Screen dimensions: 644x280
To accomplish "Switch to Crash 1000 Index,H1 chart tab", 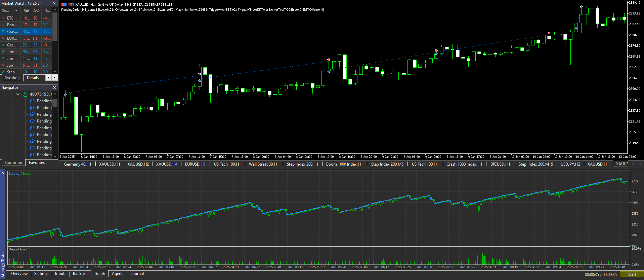I will point(464,164).
